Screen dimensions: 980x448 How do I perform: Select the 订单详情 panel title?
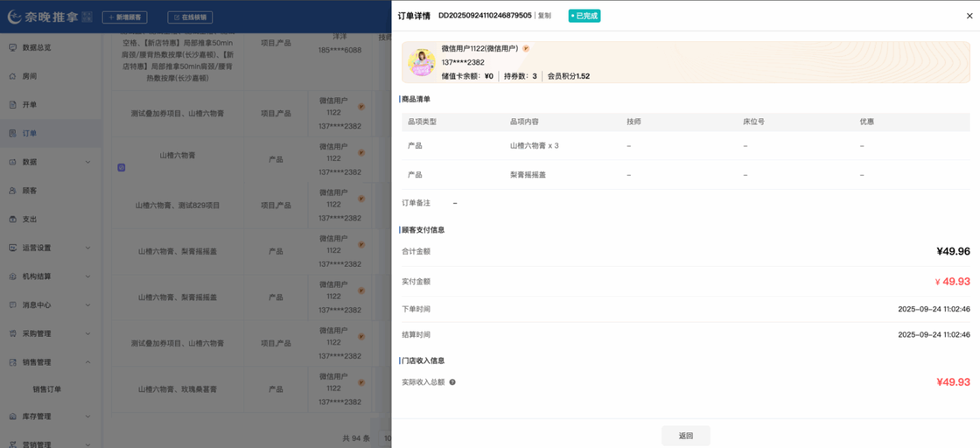[x=414, y=16]
